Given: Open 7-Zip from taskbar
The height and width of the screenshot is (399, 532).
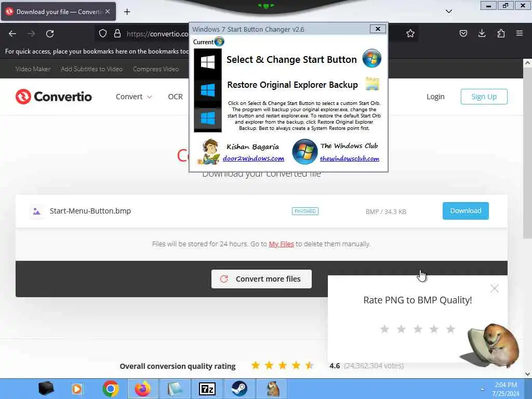Looking at the screenshot, I should [207, 389].
